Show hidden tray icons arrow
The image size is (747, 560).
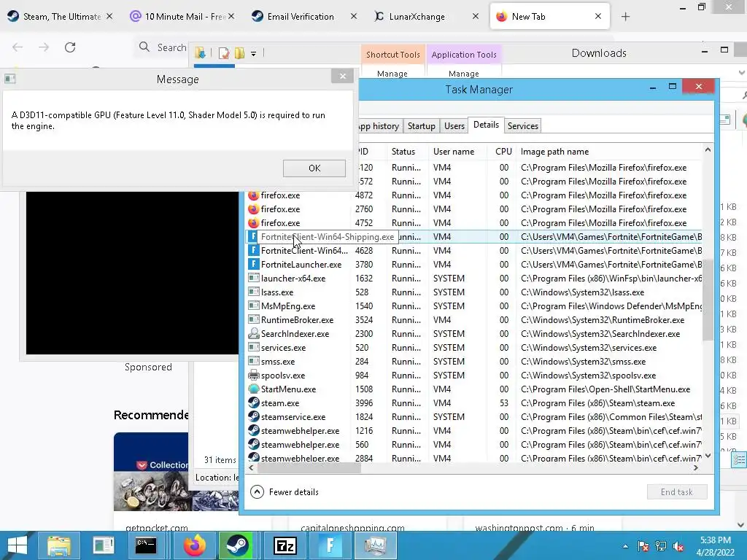click(625, 546)
